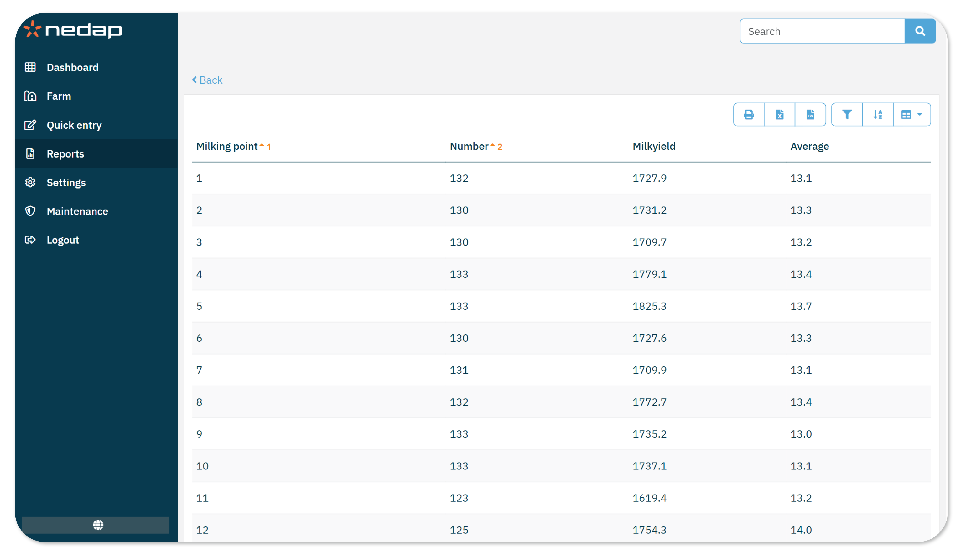Click the Quick entry pencil icon
This screenshot has width=966, height=560.
pyautogui.click(x=30, y=125)
